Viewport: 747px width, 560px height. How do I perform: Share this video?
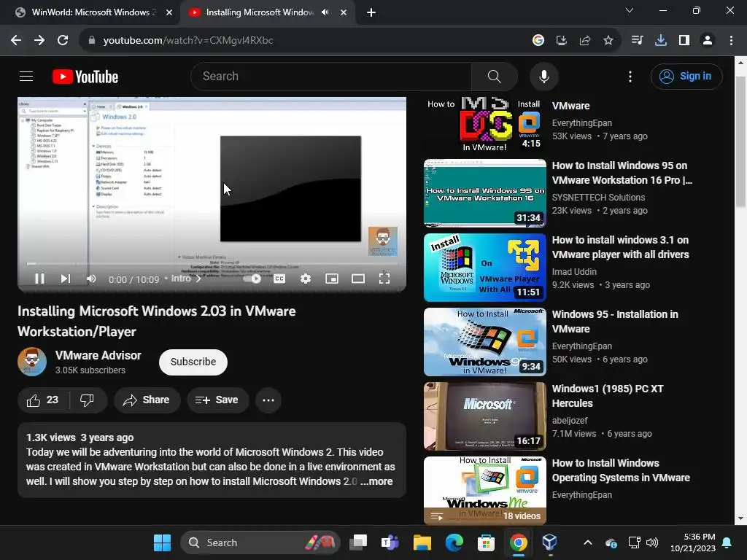click(147, 400)
